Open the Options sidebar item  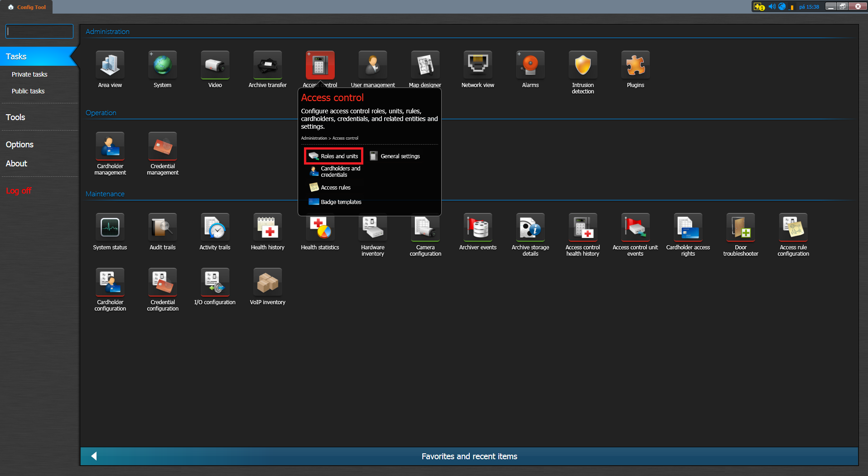(19, 145)
